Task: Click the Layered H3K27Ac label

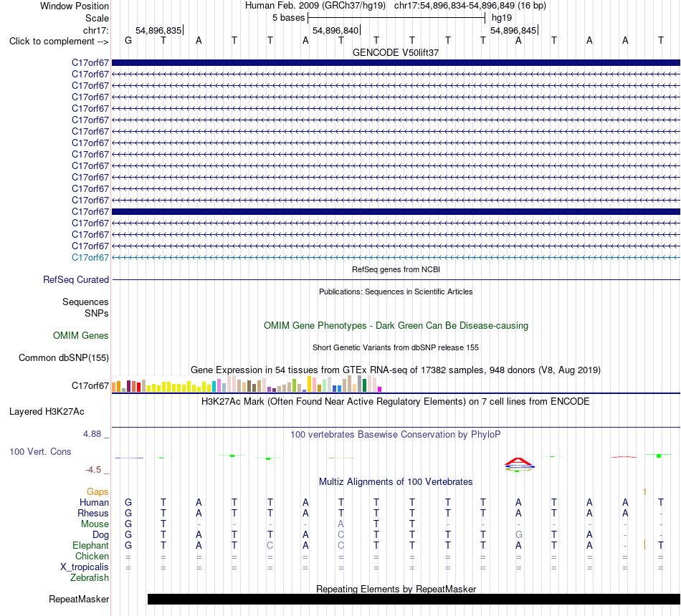Action: tap(47, 412)
